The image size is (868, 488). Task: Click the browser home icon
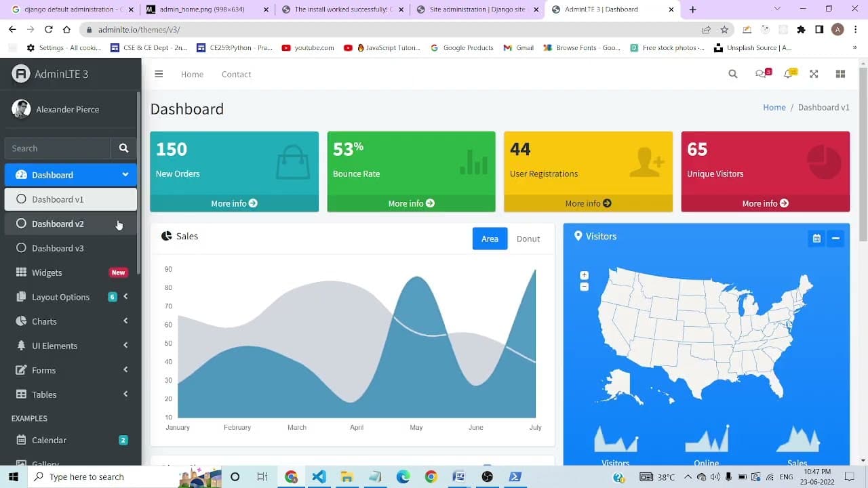(x=66, y=30)
